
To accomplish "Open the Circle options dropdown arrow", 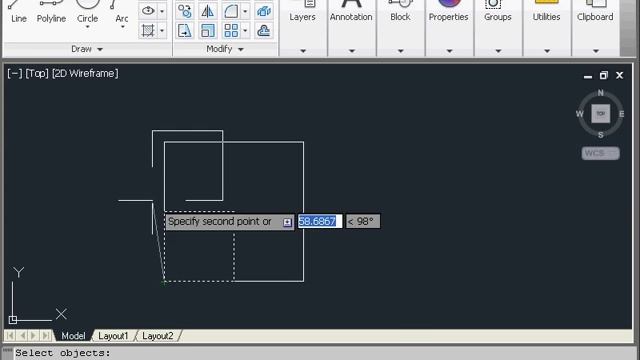I will click(87, 27).
